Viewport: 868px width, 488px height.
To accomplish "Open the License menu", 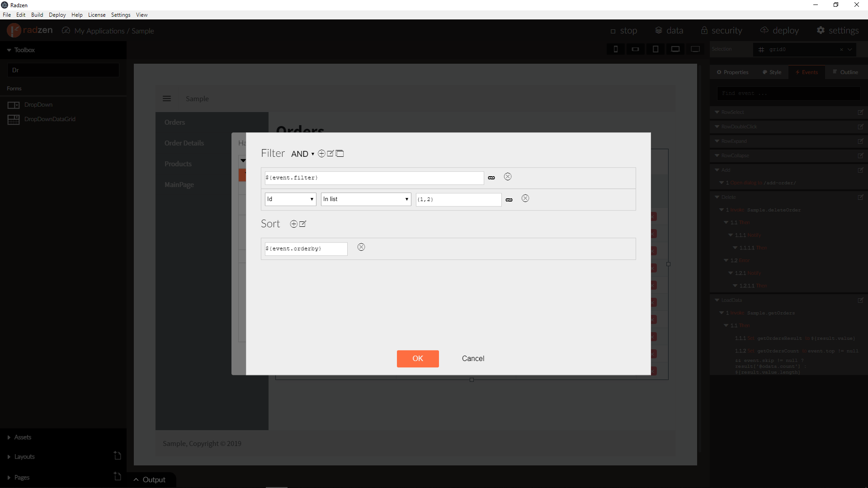I will click(97, 15).
